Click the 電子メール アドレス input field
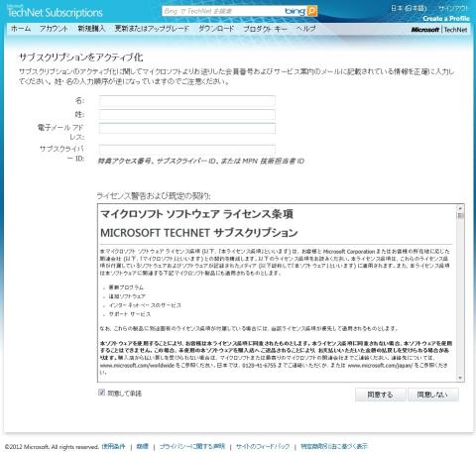The height and width of the screenshot is (455, 476). point(187,128)
